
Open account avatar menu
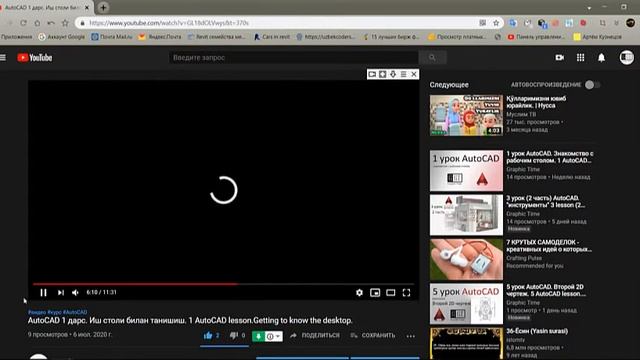click(x=627, y=58)
